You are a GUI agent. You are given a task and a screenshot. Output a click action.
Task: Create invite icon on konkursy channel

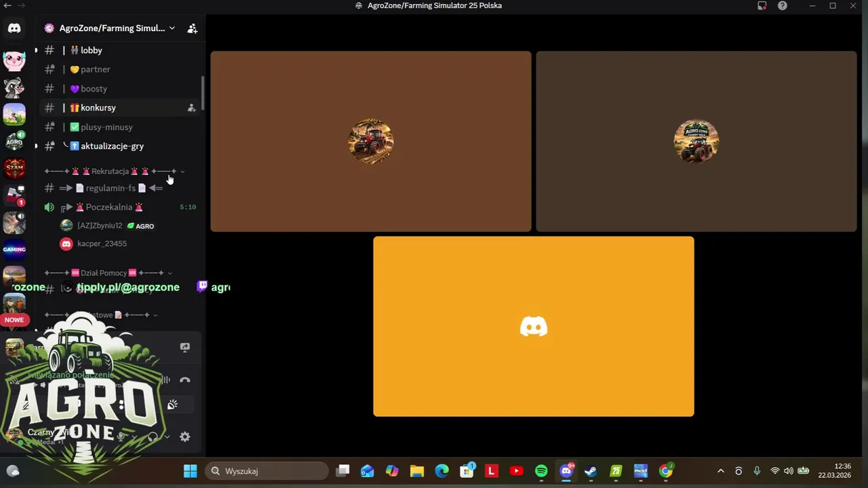pyautogui.click(x=191, y=108)
